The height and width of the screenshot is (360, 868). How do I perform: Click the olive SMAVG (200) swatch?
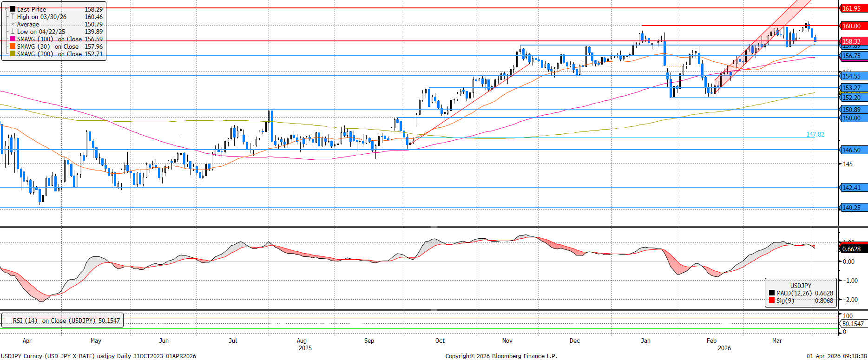click(13, 54)
